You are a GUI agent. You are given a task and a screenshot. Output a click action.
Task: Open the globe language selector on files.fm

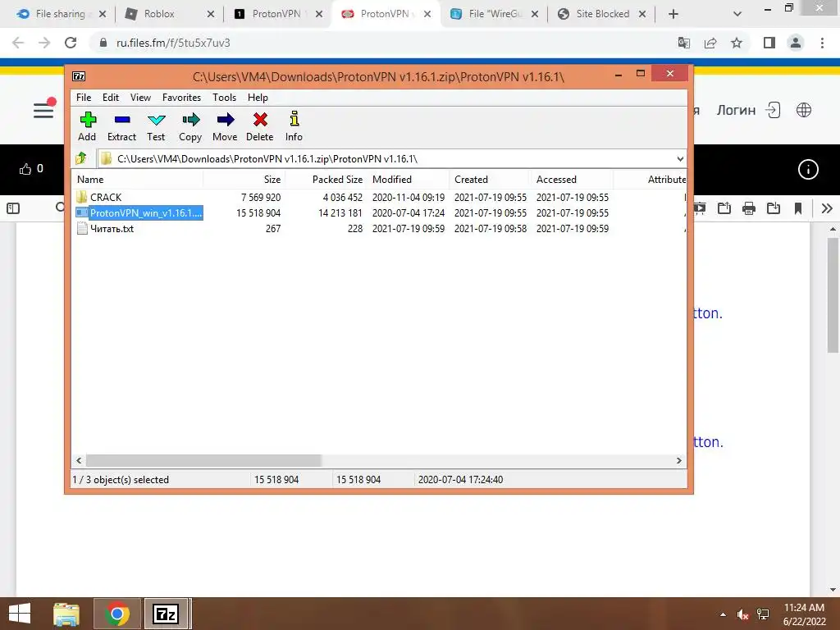click(804, 111)
